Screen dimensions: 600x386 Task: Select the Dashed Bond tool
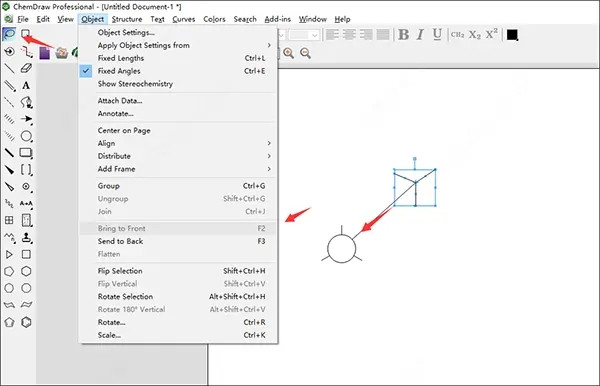point(9,102)
